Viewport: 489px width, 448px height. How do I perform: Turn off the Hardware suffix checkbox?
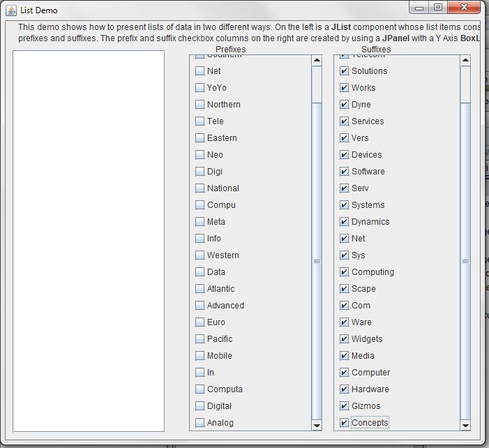pyautogui.click(x=345, y=389)
